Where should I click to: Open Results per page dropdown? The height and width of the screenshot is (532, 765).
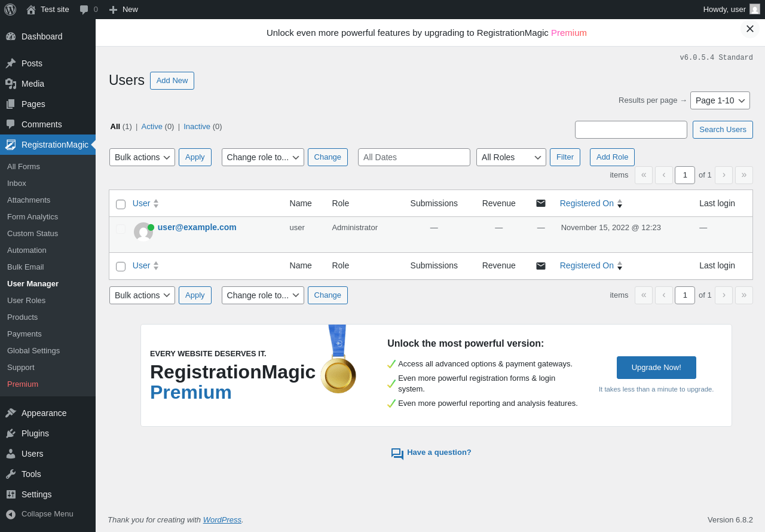[720, 100]
